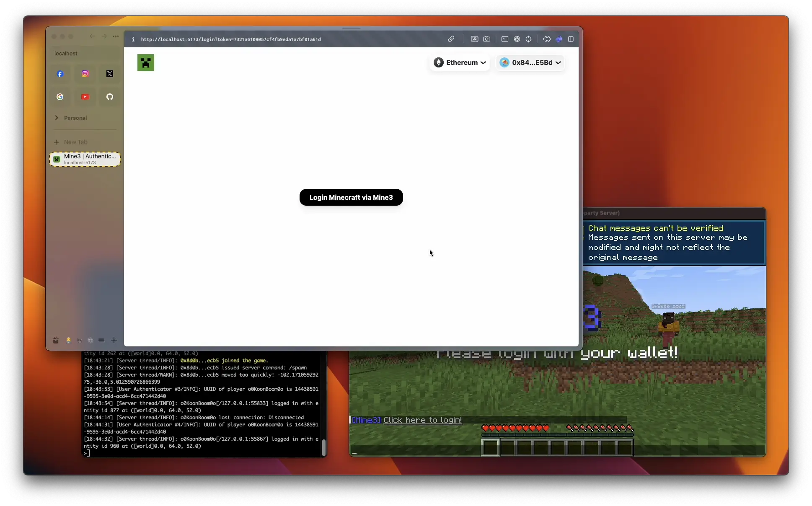Click Login Minecraft via Mine3 button
This screenshot has width=812, height=506.
click(x=351, y=197)
